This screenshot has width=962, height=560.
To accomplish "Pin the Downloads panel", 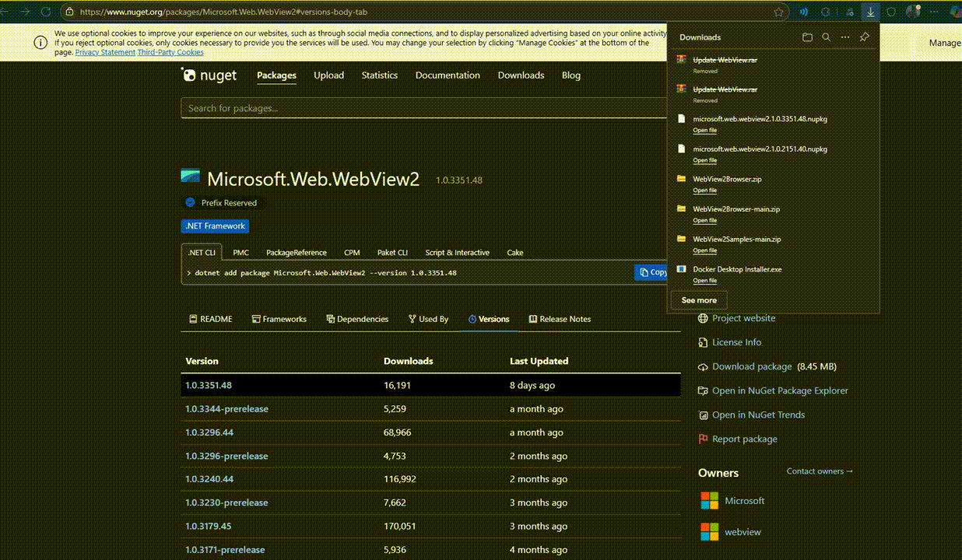I will (864, 37).
